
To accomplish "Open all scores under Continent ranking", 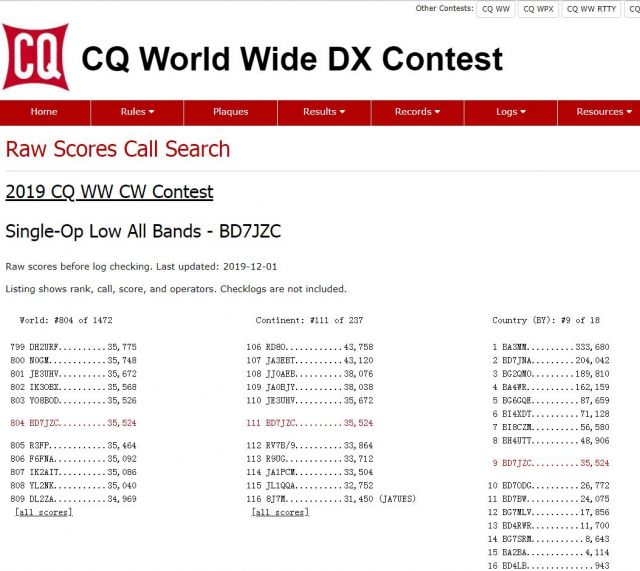I will pos(280,512).
